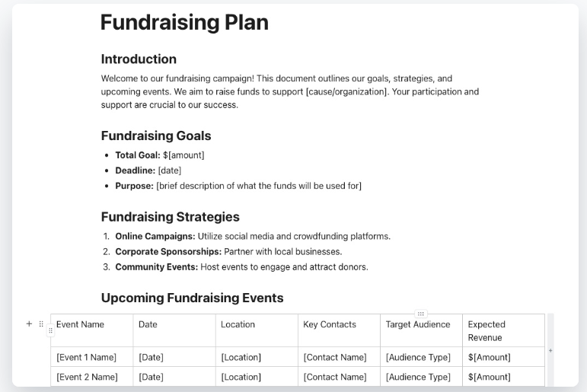Click the Total Goal bullet item

[160, 155]
